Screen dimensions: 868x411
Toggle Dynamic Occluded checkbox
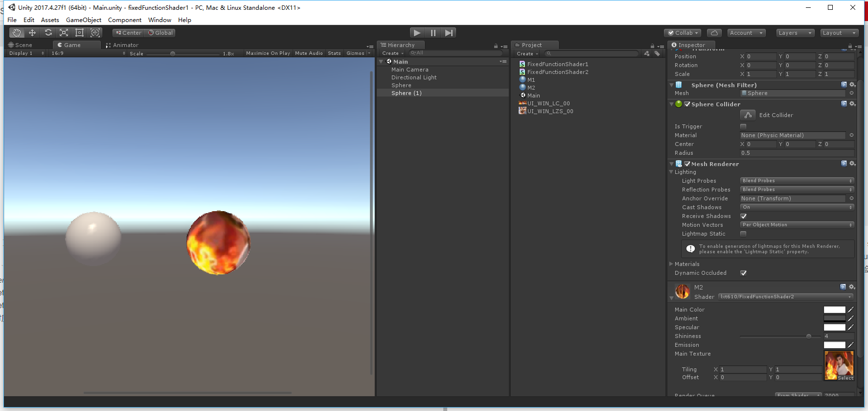[743, 273]
